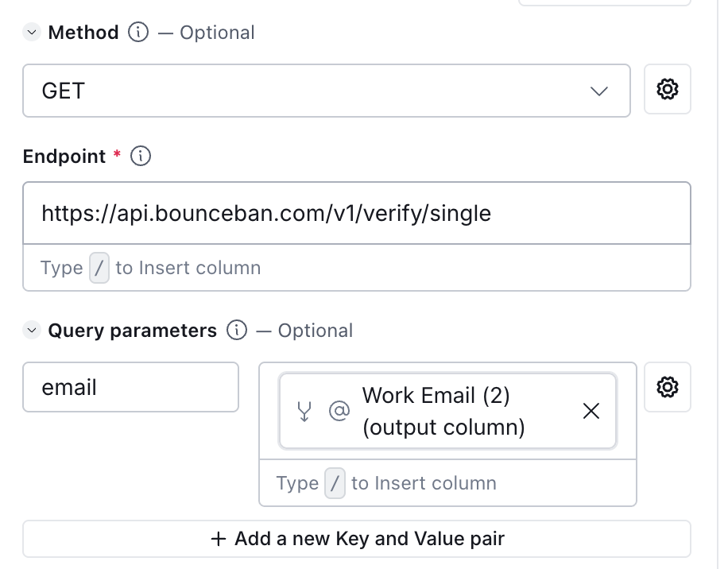728x569 pixels.
Task: Open settings gear beside the GET method field
Action: pyautogui.click(x=667, y=90)
